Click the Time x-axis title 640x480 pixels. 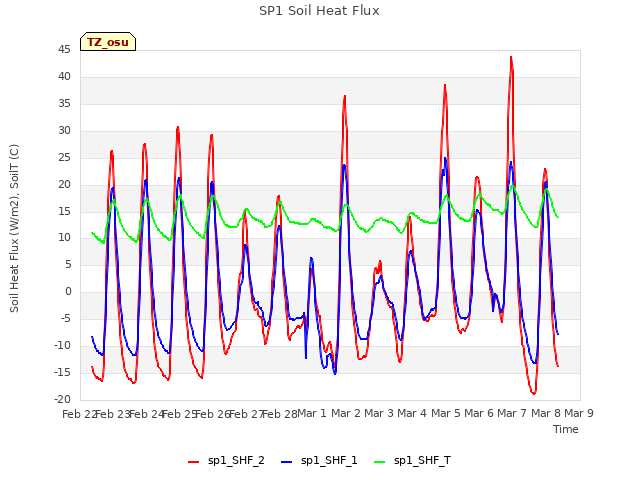[x=566, y=429]
